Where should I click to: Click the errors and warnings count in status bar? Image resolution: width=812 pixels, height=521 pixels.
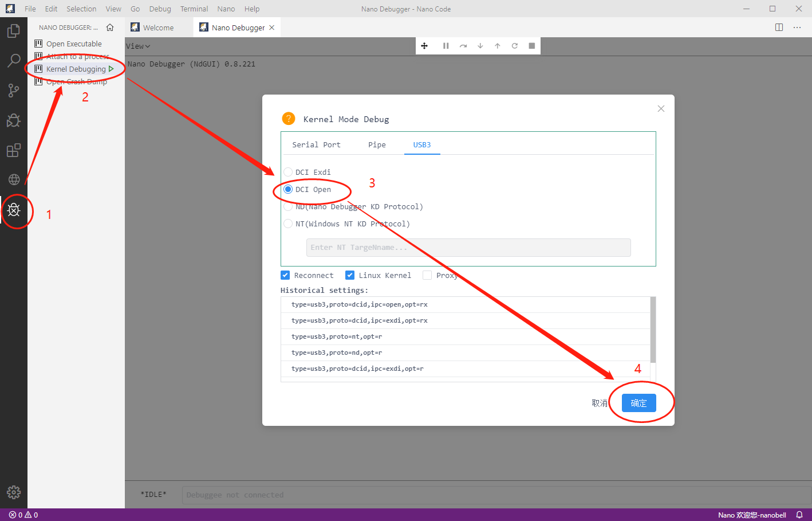(23, 515)
